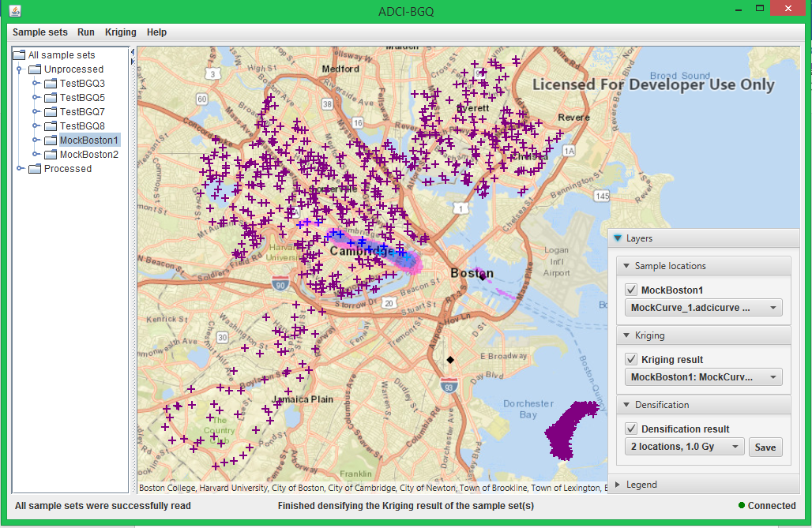Collapse the Sample locations section
812x528 pixels.
(626, 266)
